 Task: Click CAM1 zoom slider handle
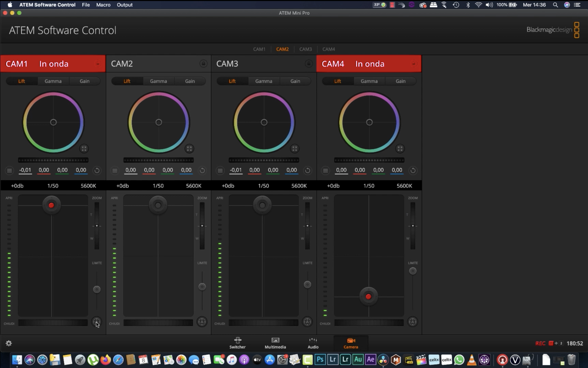tap(97, 226)
